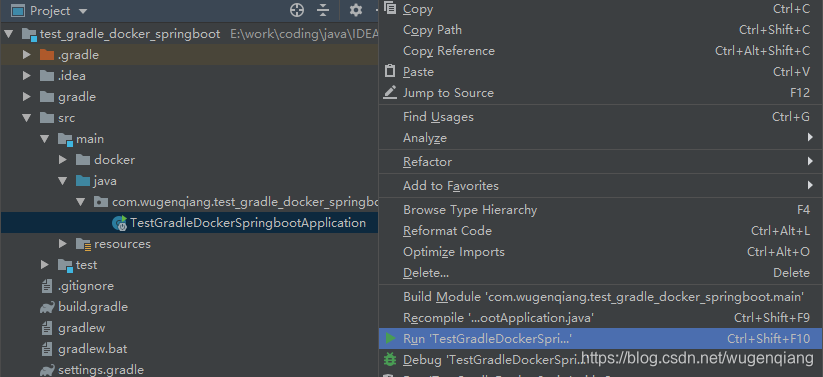Image resolution: width=823 pixels, height=377 pixels.
Task: Select the settings.gradle file name
Action: 101,370
